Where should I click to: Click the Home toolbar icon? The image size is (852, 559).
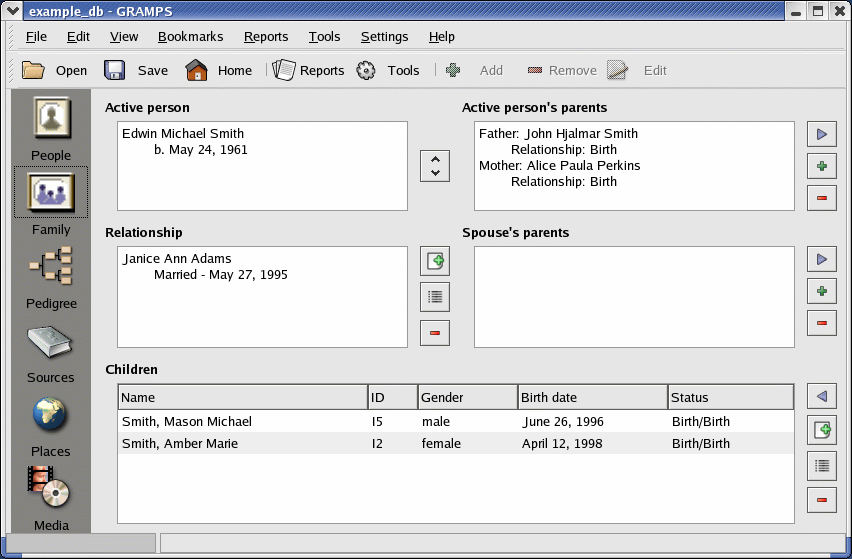pyautogui.click(x=196, y=70)
